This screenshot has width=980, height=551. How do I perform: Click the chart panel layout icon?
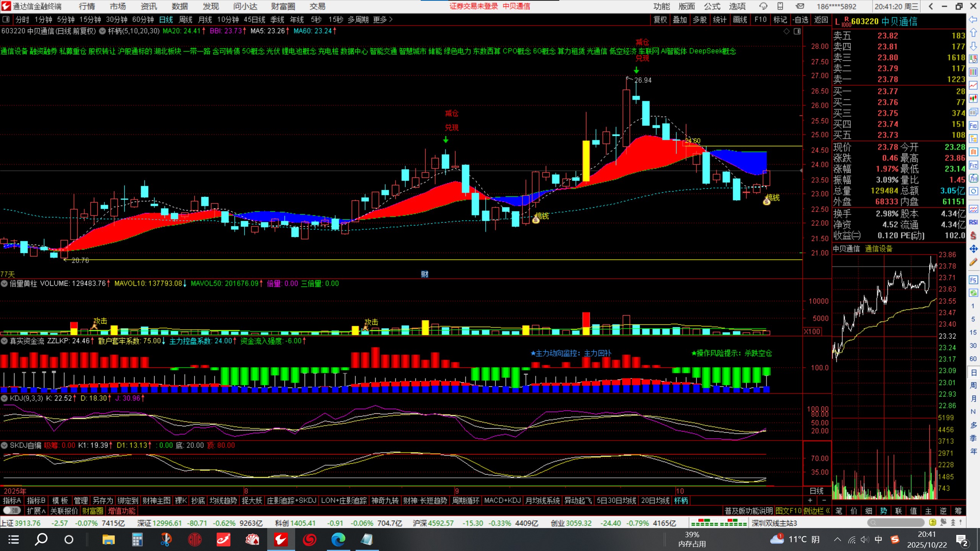click(797, 31)
